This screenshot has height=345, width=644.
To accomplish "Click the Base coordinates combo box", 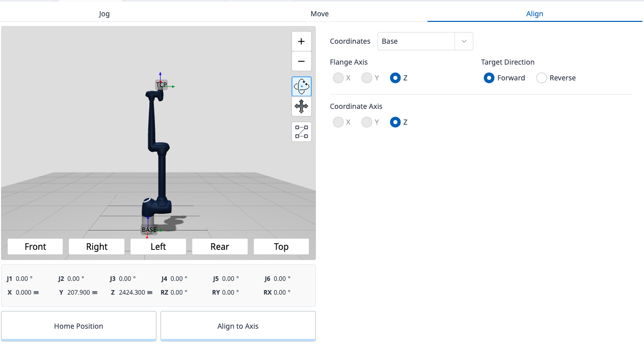I will point(416,41).
